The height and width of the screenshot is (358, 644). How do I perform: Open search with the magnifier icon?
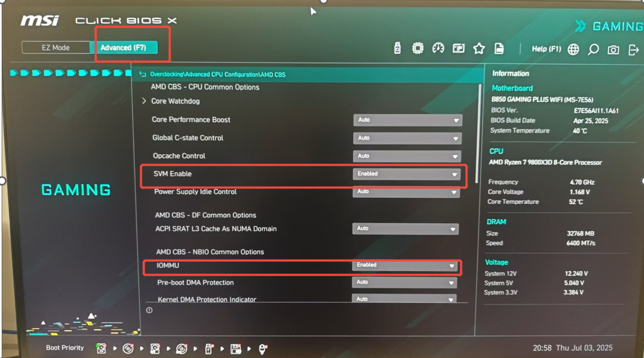(x=593, y=50)
